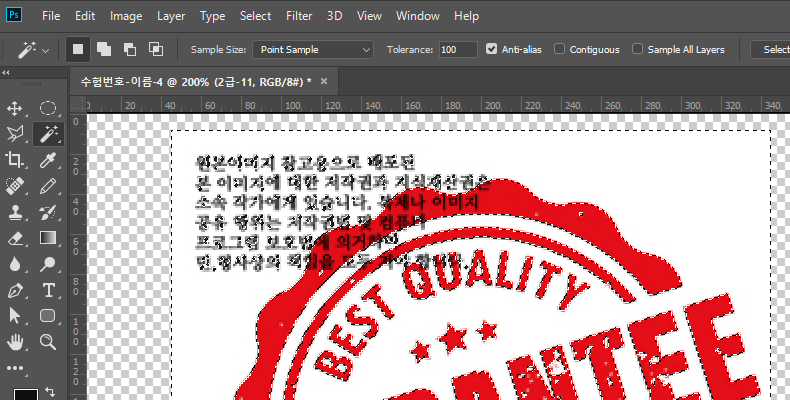Select the Magic Wand tool in toolbox
This screenshot has height=400, width=790.
pyautogui.click(x=48, y=134)
